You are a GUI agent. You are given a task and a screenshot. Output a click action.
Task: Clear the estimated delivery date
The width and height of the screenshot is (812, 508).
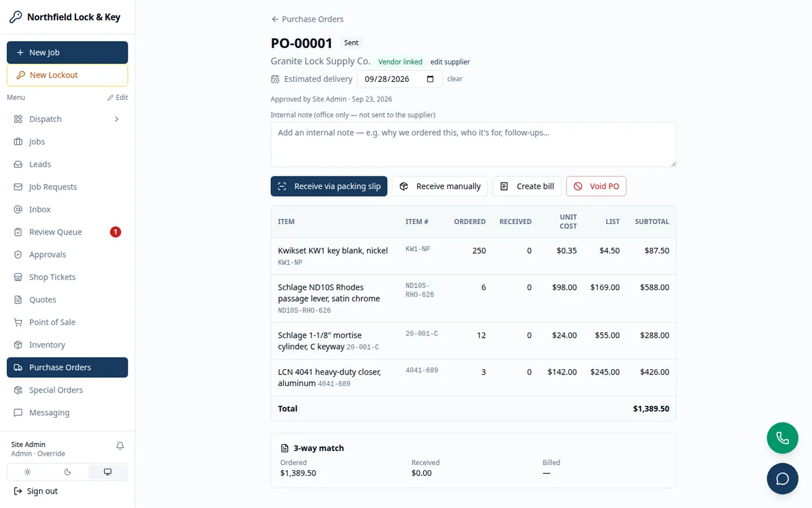(455, 79)
